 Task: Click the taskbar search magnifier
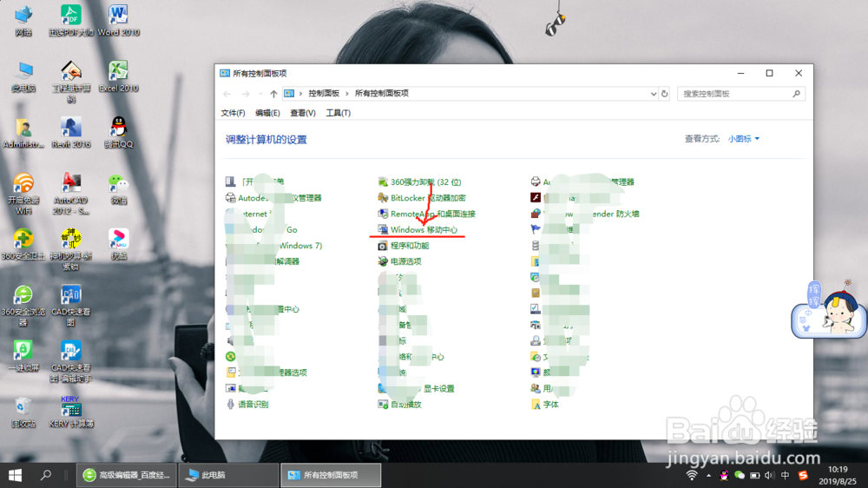coord(46,475)
